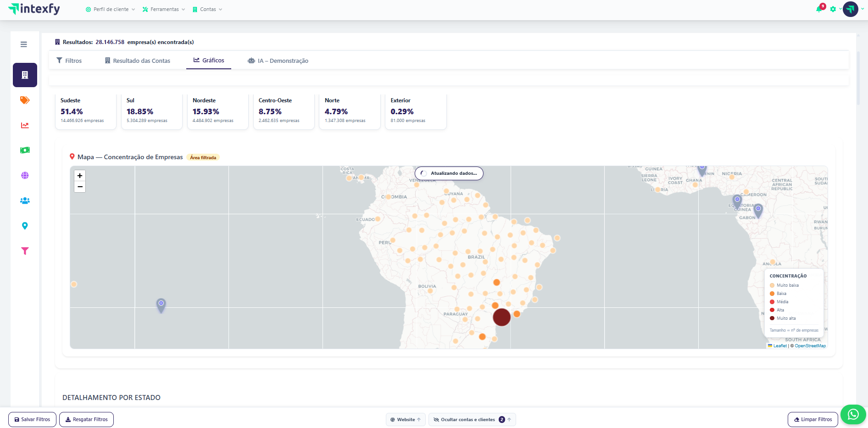Expand the Website filter chip
Screen dimensions: 868x428
click(x=406, y=419)
